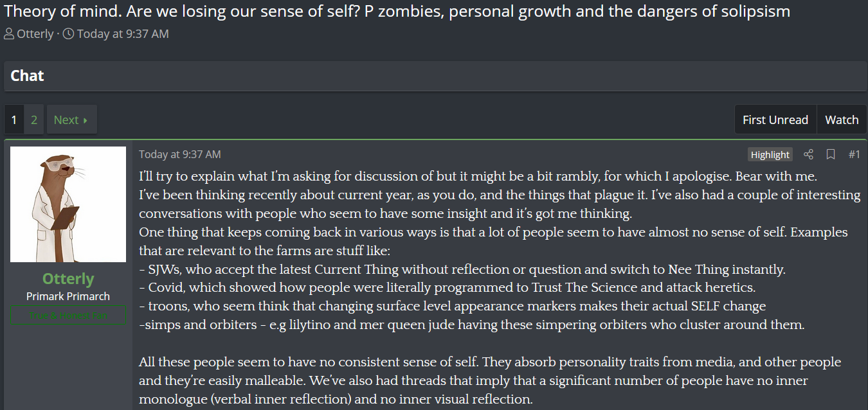Click thread start date under the title

[123, 34]
